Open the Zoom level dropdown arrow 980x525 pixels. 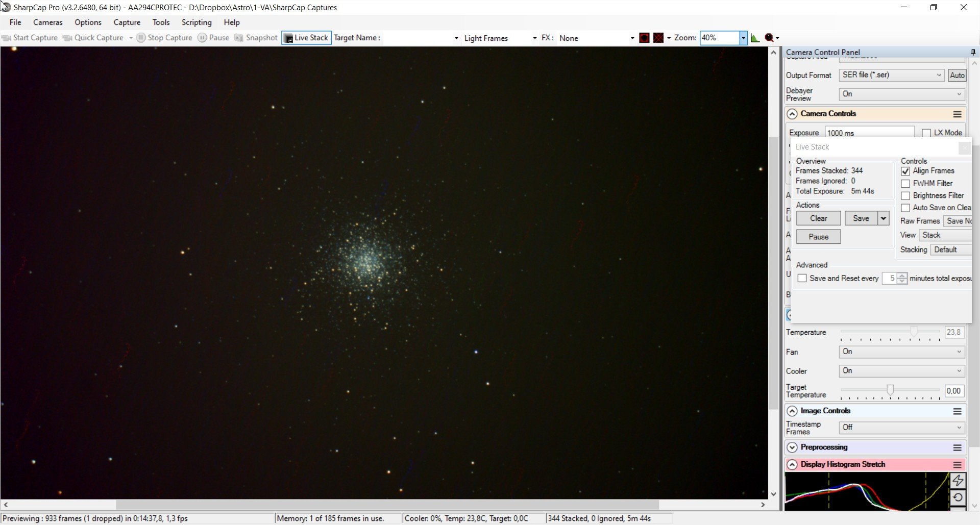pyautogui.click(x=743, y=38)
